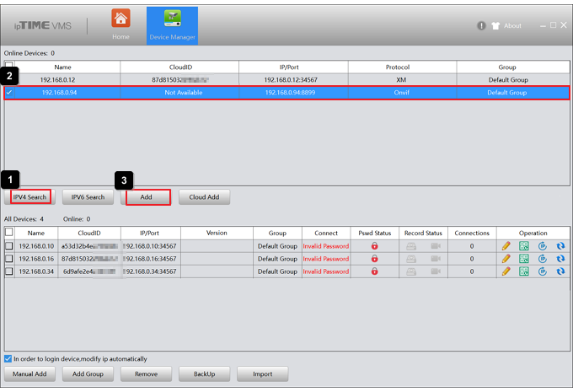Open the Home tab
Viewport: 573px width, 392px height.
(x=120, y=24)
